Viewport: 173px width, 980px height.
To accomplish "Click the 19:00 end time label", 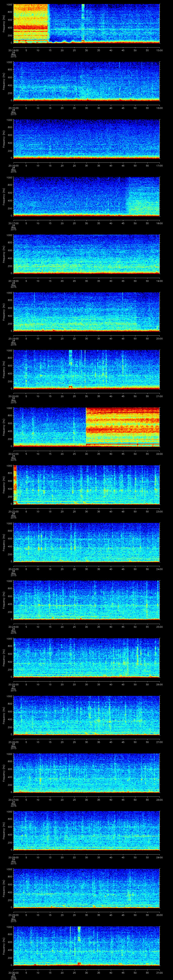I will 159,280.
